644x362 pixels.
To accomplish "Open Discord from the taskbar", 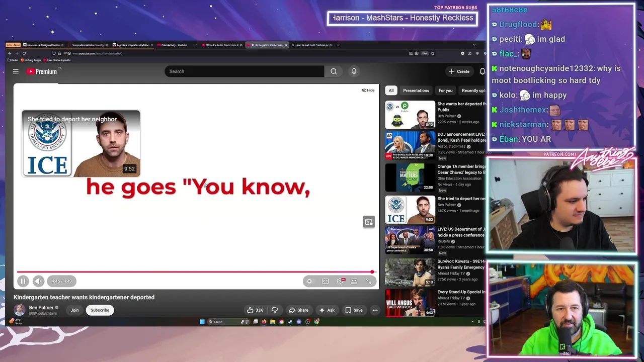I will tap(299, 322).
